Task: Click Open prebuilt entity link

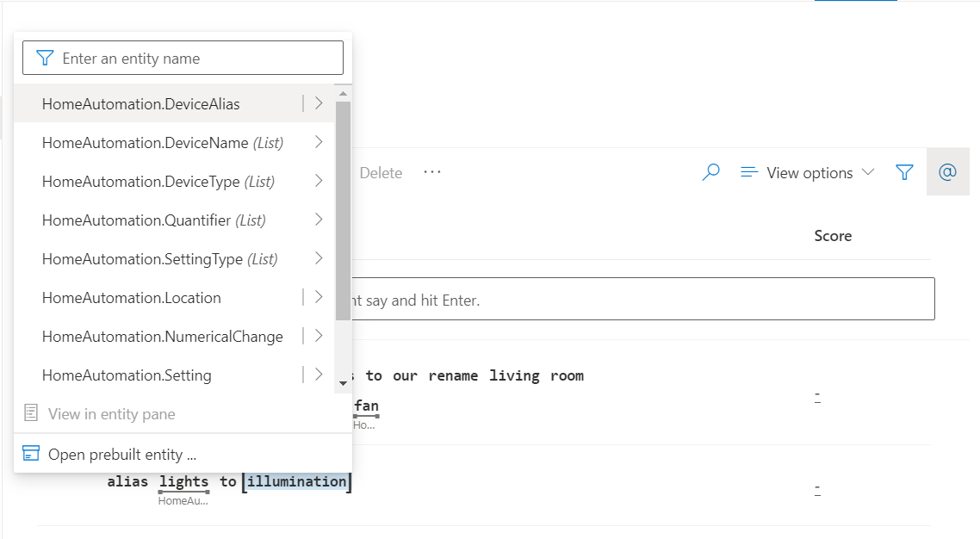Action: (x=122, y=455)
